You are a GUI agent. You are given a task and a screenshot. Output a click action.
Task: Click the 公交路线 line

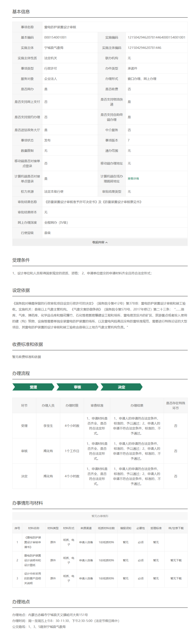39,627
